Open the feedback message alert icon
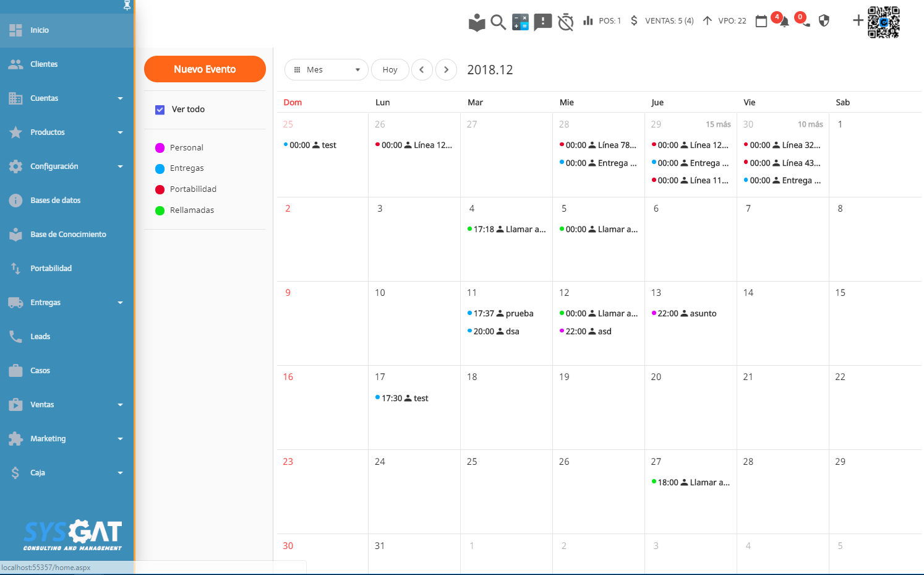924x575 pixels. coord(542,22)
